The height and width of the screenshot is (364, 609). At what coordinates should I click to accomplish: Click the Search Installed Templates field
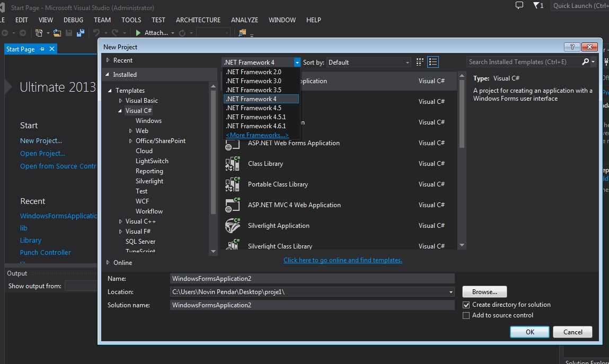(524, 61)
